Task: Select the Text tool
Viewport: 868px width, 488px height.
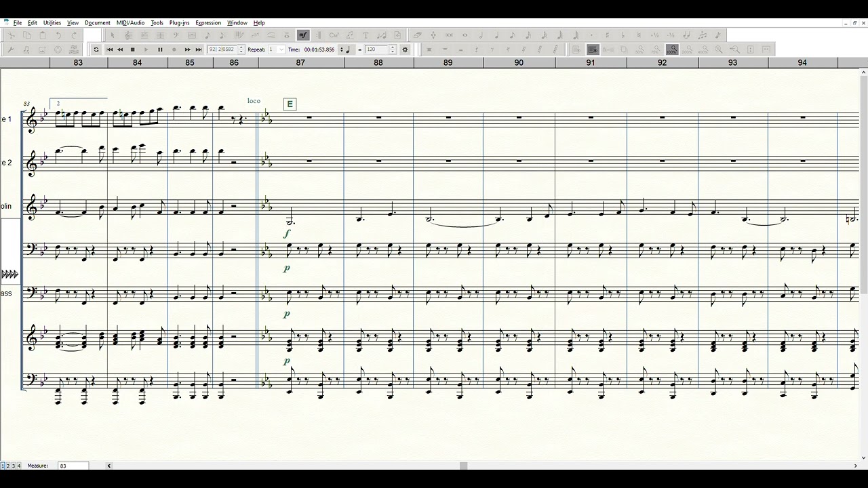Action: coord(366,35)
